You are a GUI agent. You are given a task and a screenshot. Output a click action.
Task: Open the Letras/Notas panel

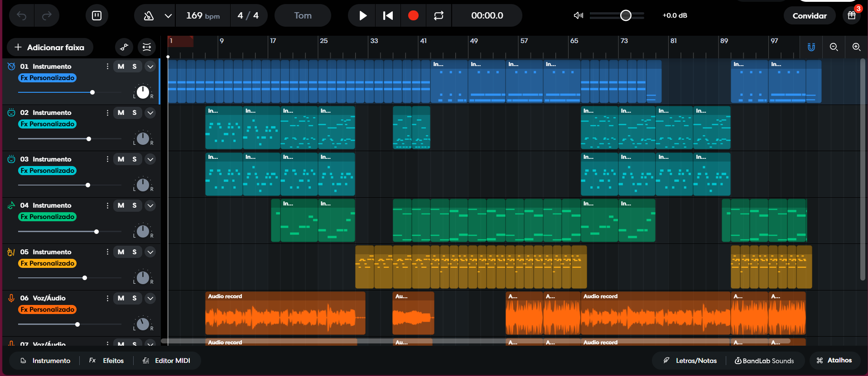point(690,361)
